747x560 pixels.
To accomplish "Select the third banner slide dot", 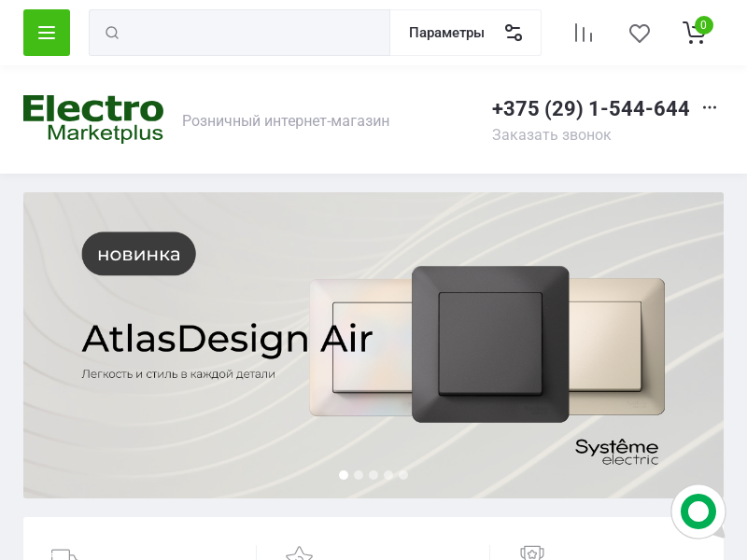I will pyautogui.click(x=373, y=475).
